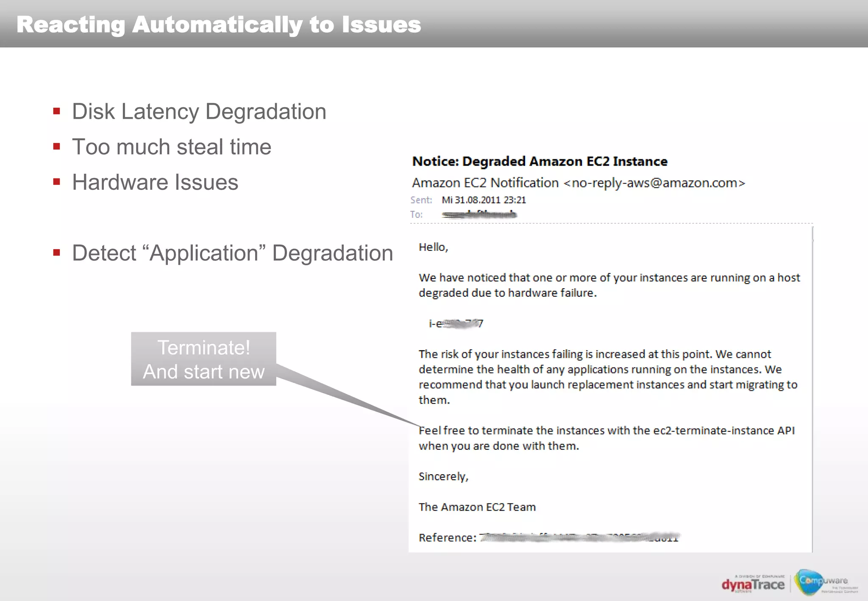Click the slide title 'Reacting Automatically to Issues'
Image resolution: width=868 pixels, height=601 pixels.
click(x=219, y=25)
